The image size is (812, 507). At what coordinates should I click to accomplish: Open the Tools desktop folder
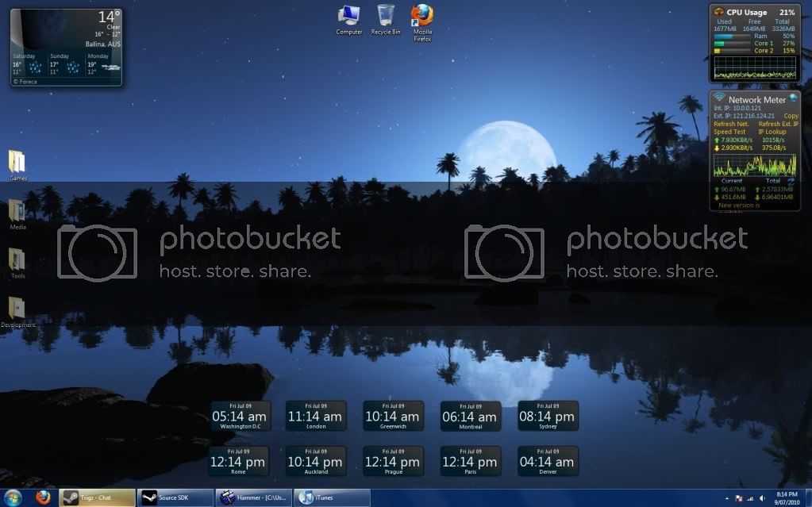(x=17, y=260)
